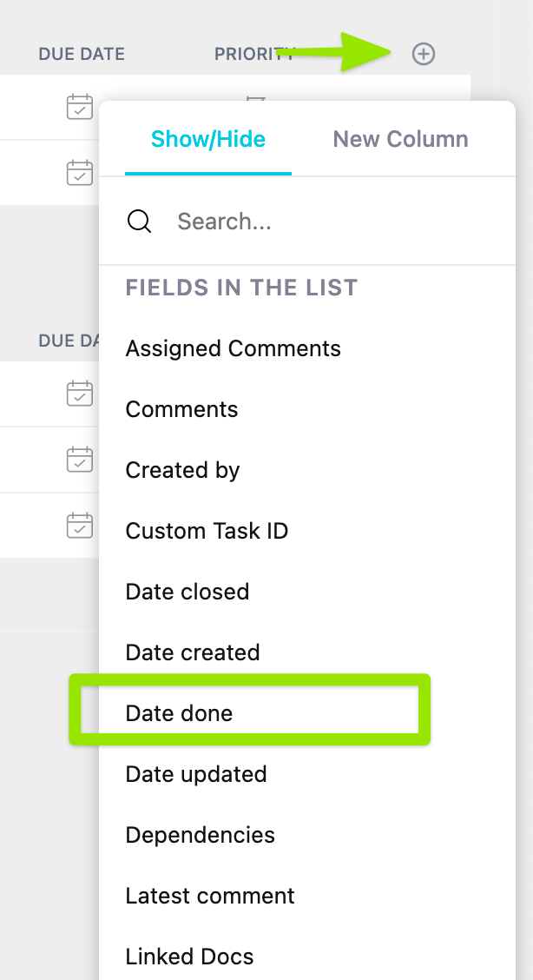Viewport: 533px width, 980px height.
Task: Select the Show/Hide tab
Action: [x=208, y=139]
